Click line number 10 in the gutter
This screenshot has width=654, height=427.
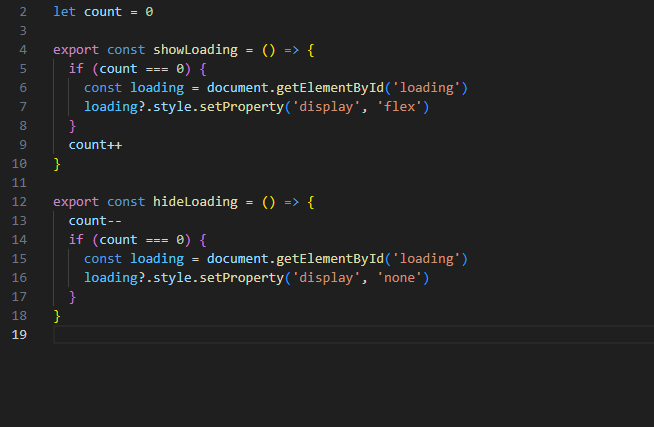[19, 163]
